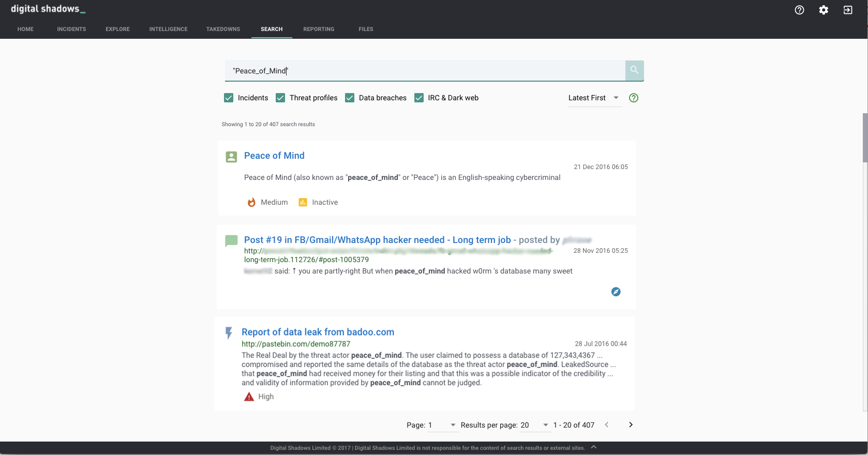Click the 21 Dec 2016 06:05 timestamp
868x455 pixels.
(x=601, y=167)
